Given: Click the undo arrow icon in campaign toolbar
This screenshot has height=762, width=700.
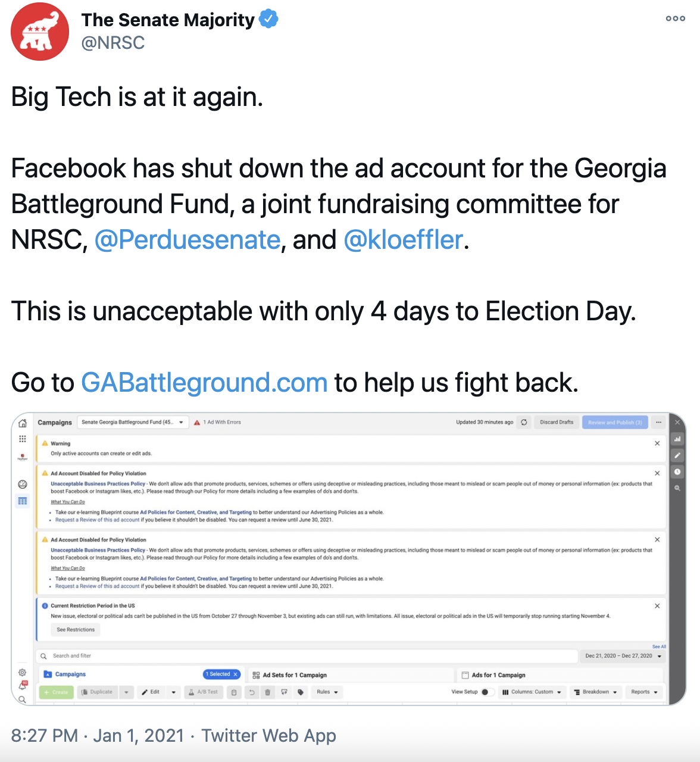Looking at the screenshot, I should point(251,692).
